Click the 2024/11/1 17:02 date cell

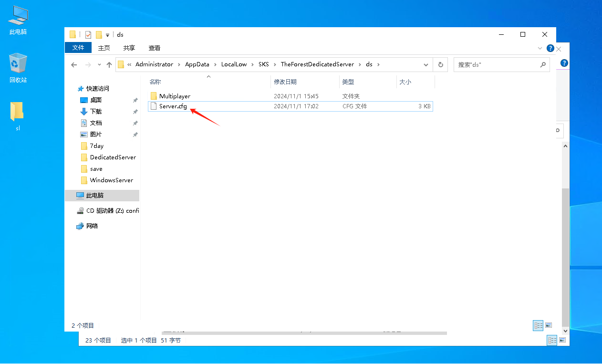296,106
